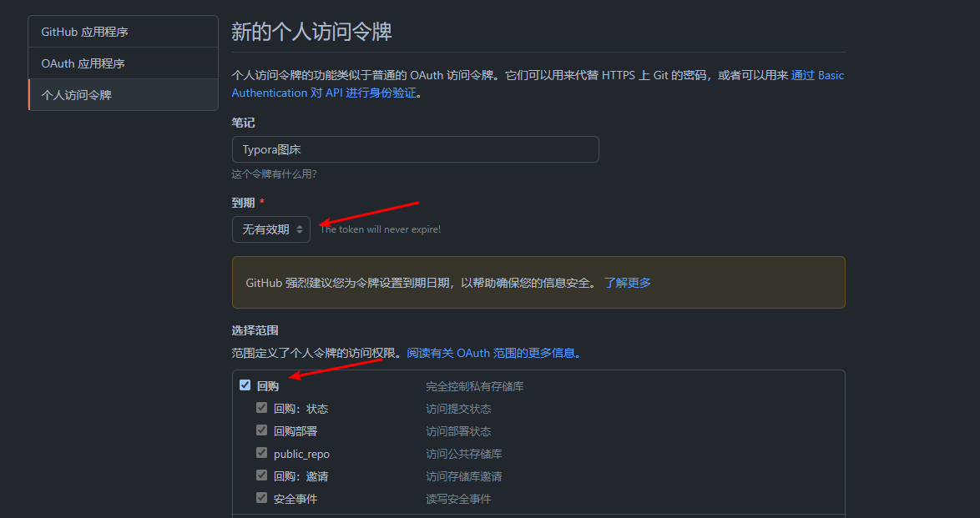Click the Typora图床 note input field

[x=415, y=149]
